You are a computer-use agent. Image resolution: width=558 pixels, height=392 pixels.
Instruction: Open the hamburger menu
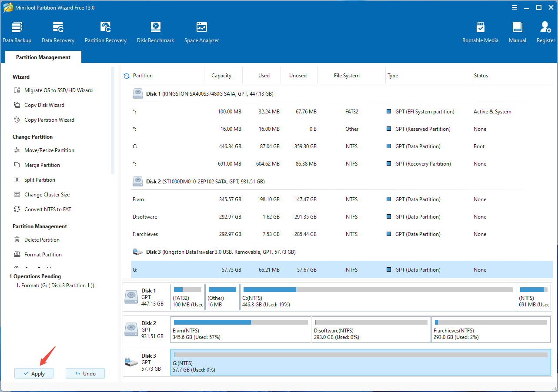[514, 7]
